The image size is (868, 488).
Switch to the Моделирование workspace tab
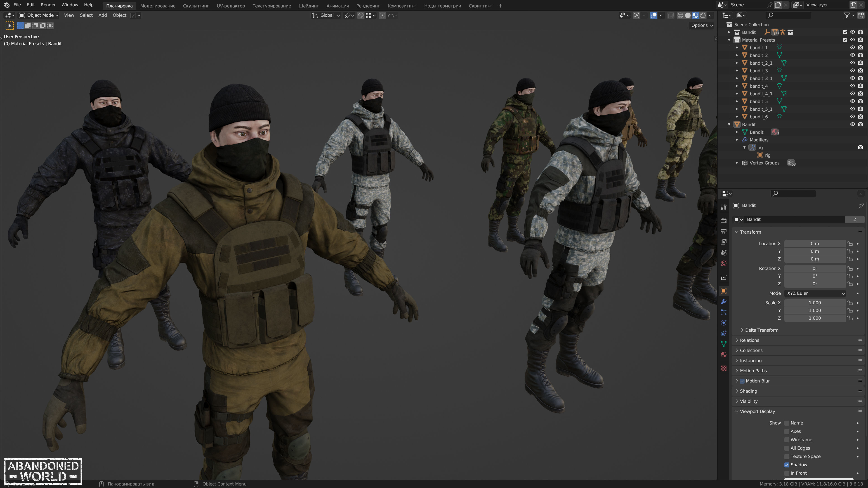pos(158,6)
